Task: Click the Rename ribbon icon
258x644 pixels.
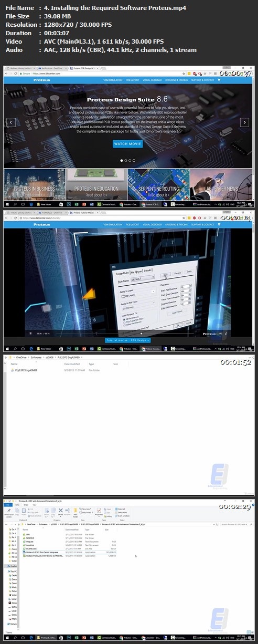Action: click(67, 512)
